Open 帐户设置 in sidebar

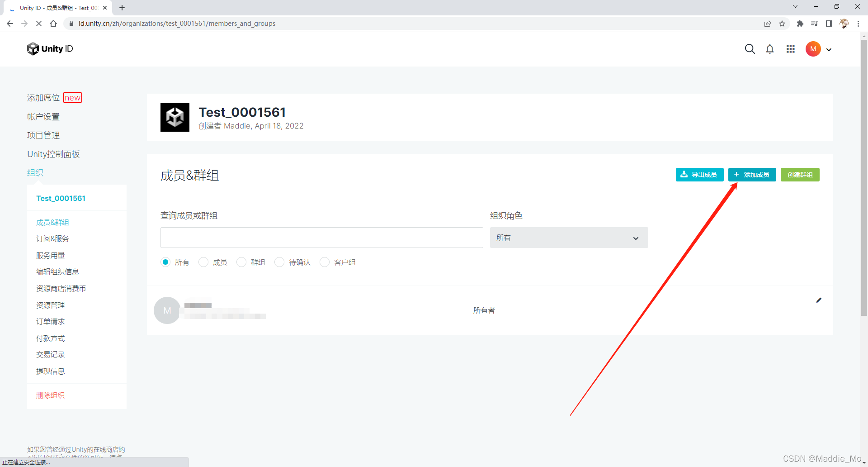[x=43, y=117]
